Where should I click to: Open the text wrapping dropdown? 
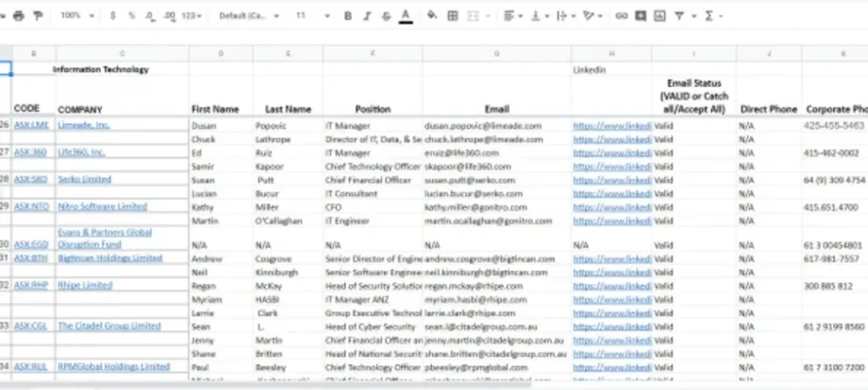tap(565, 16)
